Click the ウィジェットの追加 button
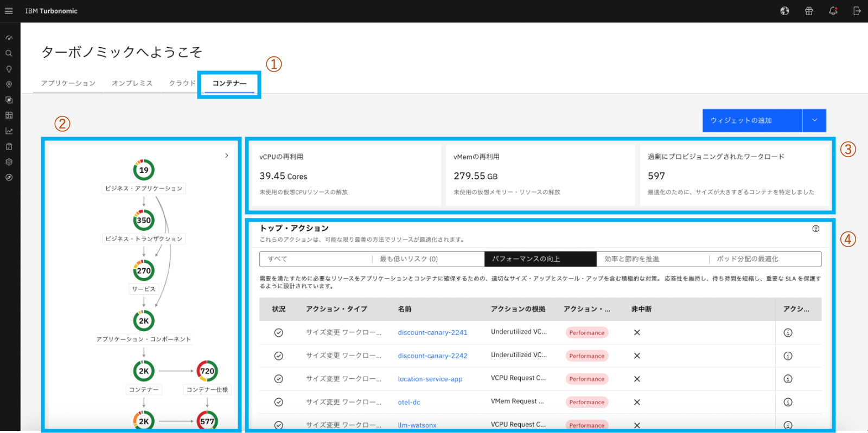The image size is (868, 433). point(752,120)
